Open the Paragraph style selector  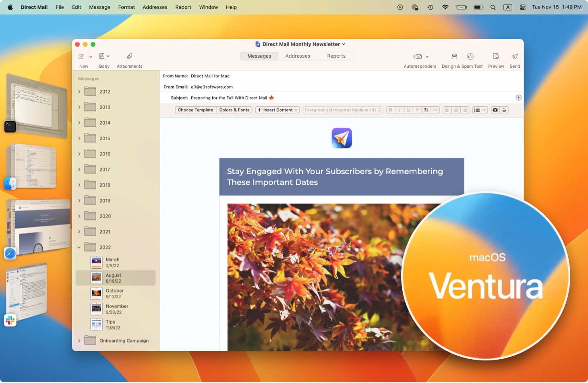(x=343, y=110)
